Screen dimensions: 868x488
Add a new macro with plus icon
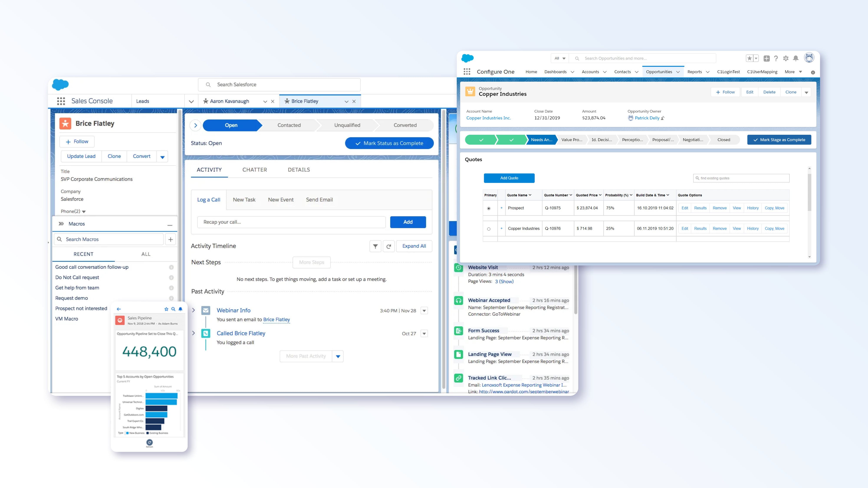171,239
